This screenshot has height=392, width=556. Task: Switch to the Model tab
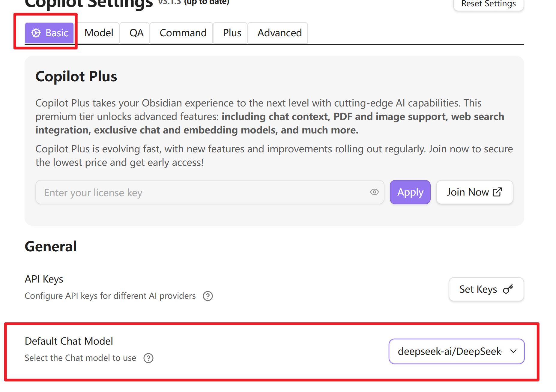(99, 33)
